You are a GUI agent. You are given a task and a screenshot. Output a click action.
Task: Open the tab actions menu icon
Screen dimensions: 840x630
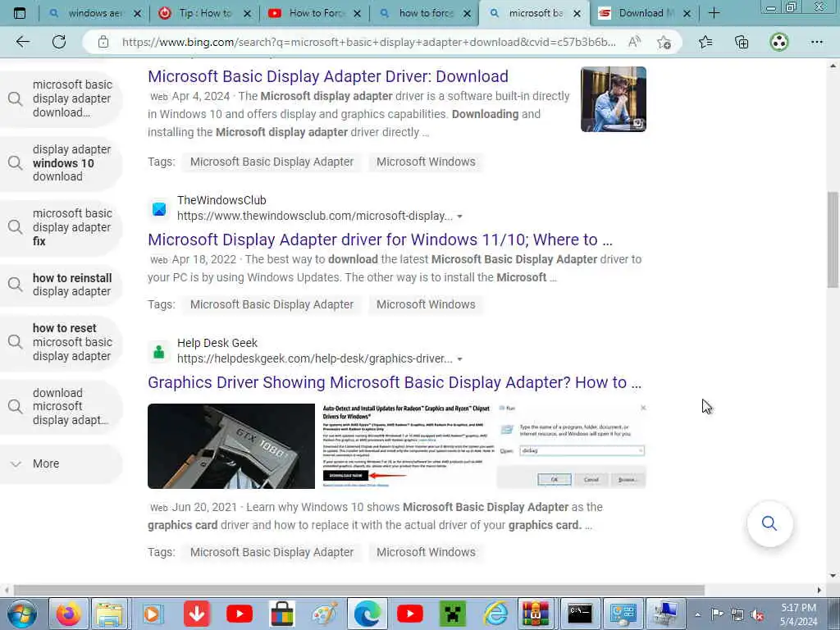click(x=20, y=13)
